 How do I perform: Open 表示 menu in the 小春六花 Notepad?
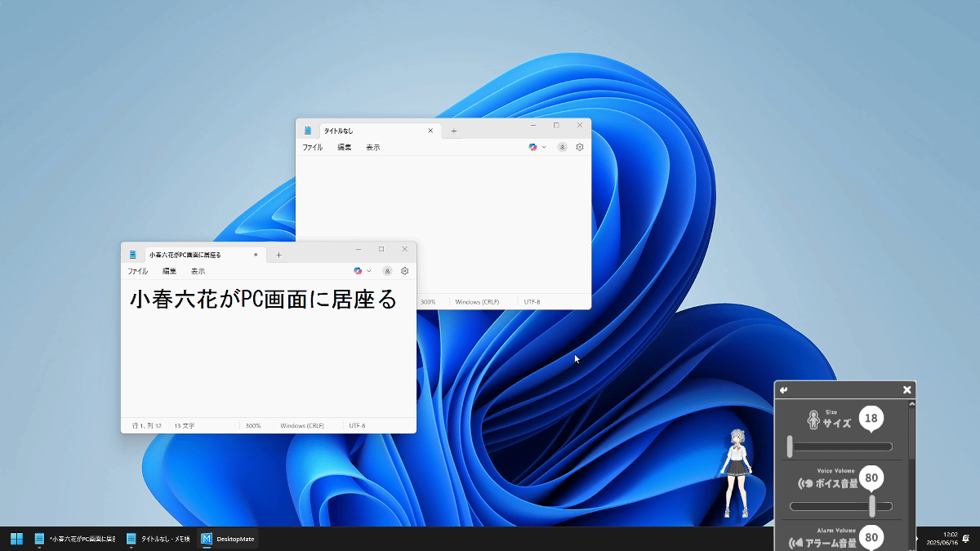click(198, 271)
